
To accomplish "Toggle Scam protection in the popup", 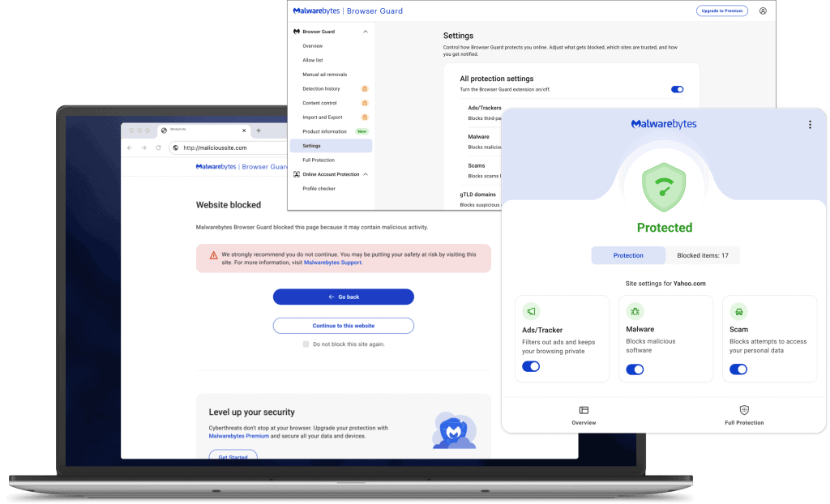I will (x=738, y=369).
